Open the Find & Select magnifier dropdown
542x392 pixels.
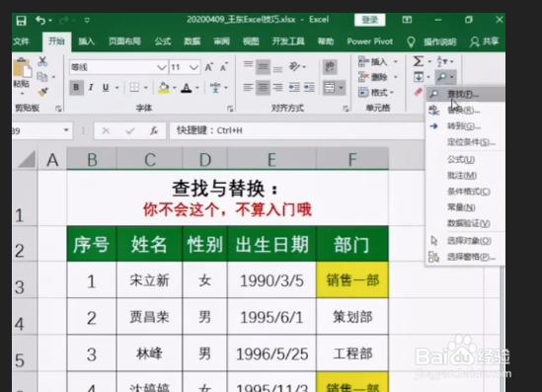click(x=445, y=77)
